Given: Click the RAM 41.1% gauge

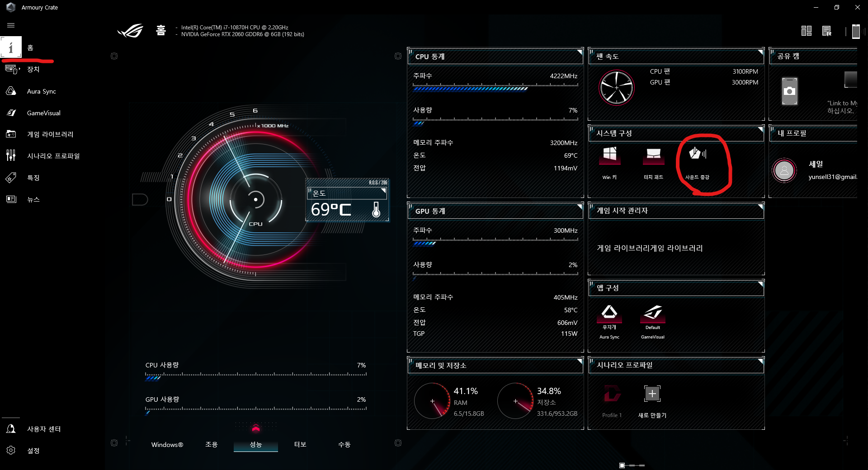Looking at the screenshot, I should pyautogui.click(x=432, y=401).
